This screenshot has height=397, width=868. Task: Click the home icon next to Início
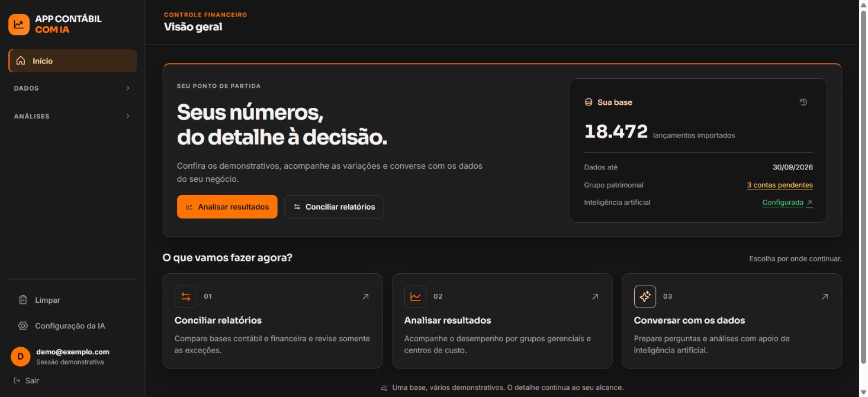tap(21, 60)
